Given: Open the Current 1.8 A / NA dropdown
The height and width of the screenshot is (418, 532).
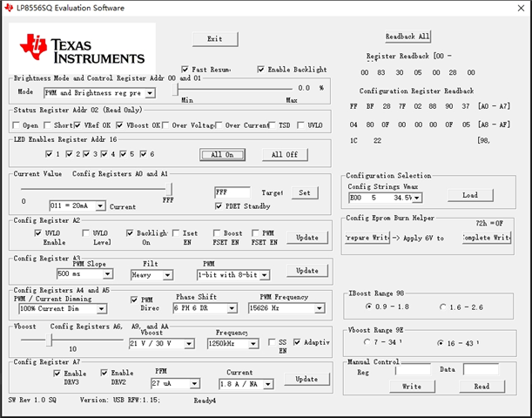Looking at the screenshot, I should point(246,384).
